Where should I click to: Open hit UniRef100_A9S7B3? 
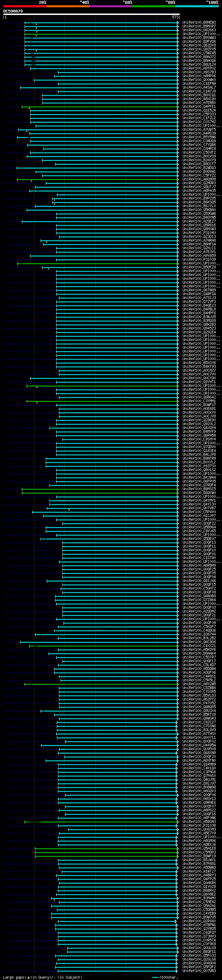pyautogui.click(x=199, y=72)
